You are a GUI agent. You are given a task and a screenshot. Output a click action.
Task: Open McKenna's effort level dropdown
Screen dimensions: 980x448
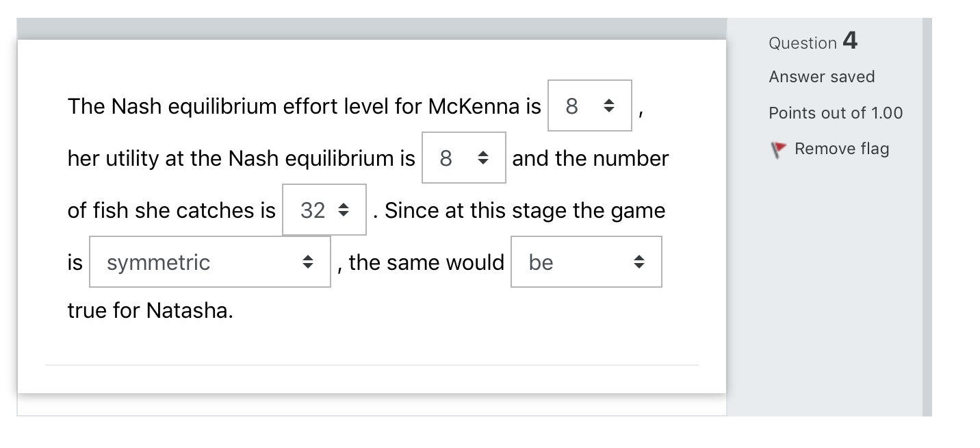589,106
